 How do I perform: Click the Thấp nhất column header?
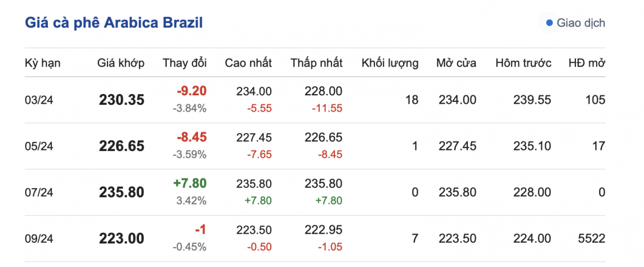pyautogui.click(x=316, y=63)
